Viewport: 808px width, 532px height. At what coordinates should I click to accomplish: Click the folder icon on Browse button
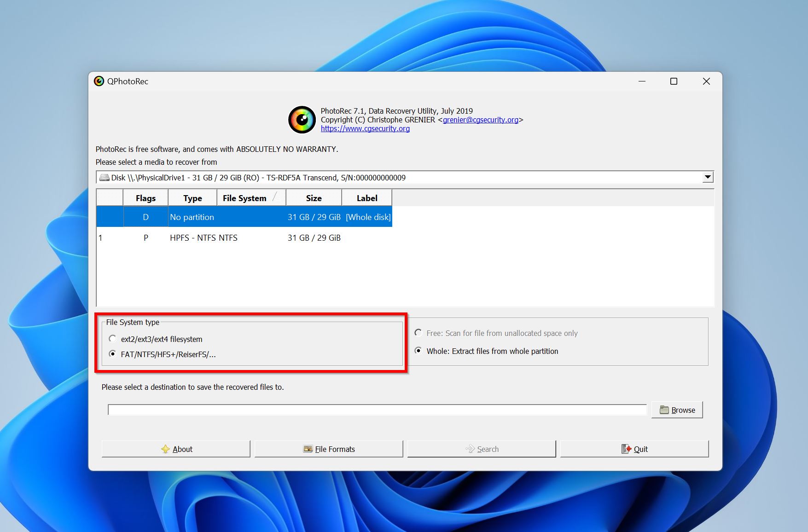point(664,410)
